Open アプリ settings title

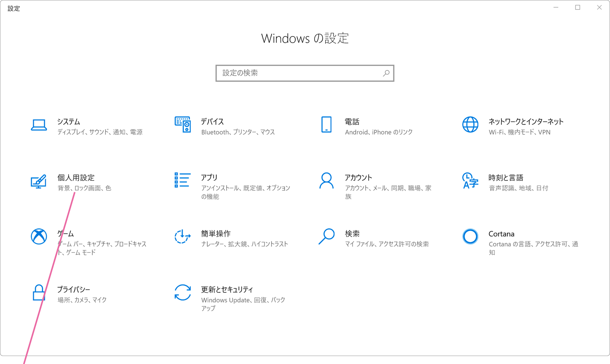(x=209, y=178)
